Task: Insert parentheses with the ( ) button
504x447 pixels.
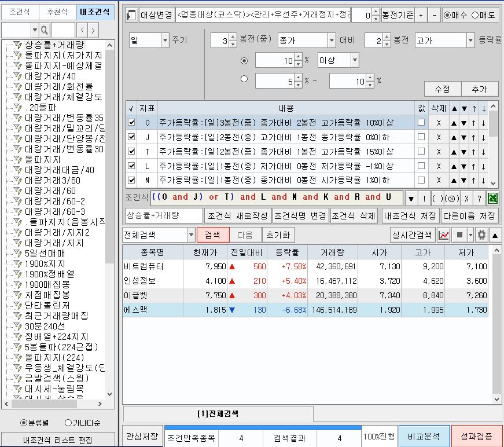Action: pyautogui.click(x=438, y=198)
